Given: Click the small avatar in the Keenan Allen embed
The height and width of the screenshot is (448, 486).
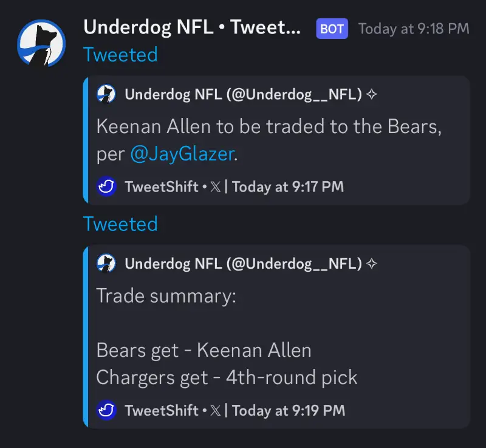Looking at the screenshot, I should click(106, 94).
